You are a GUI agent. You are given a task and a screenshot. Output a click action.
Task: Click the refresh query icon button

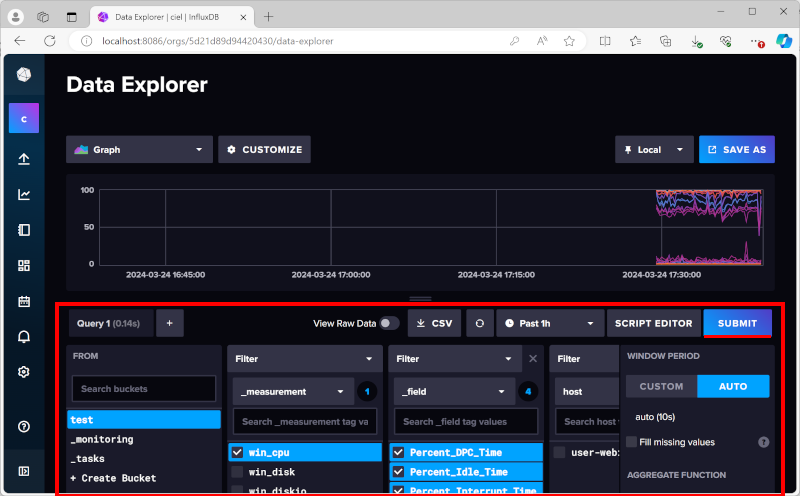pyautogui.click(x=480, y=323)
